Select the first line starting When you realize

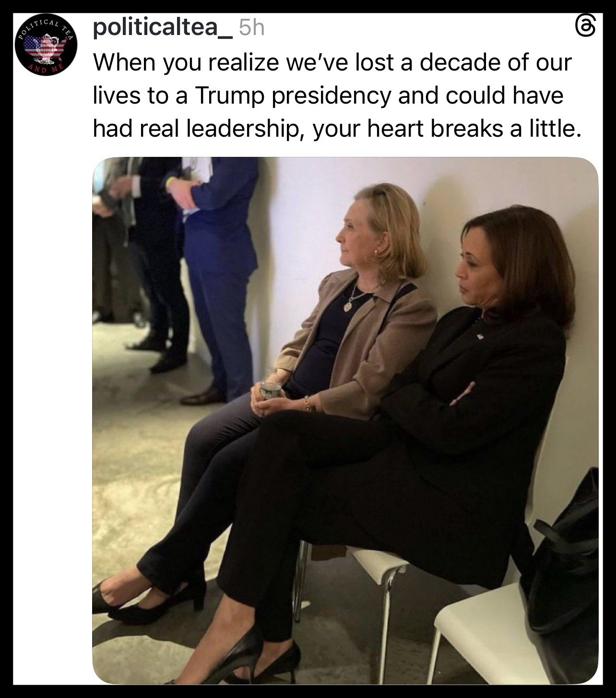[x=332, y=62]
